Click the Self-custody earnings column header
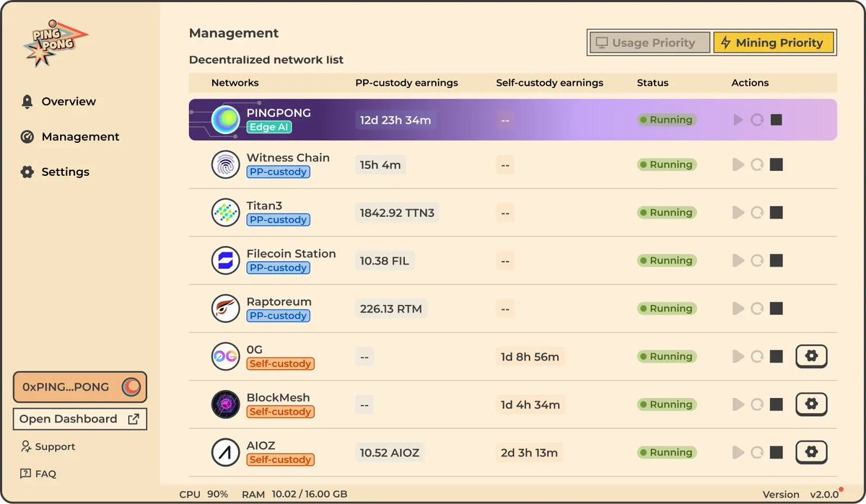866x504 pixels. pos(549,83)
